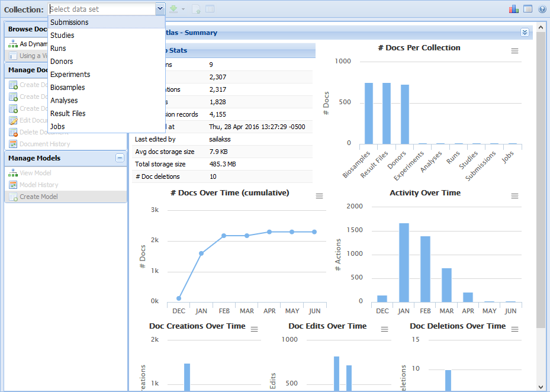
Task: Open the bar chart statistics view icon
Action: [513, 9]
